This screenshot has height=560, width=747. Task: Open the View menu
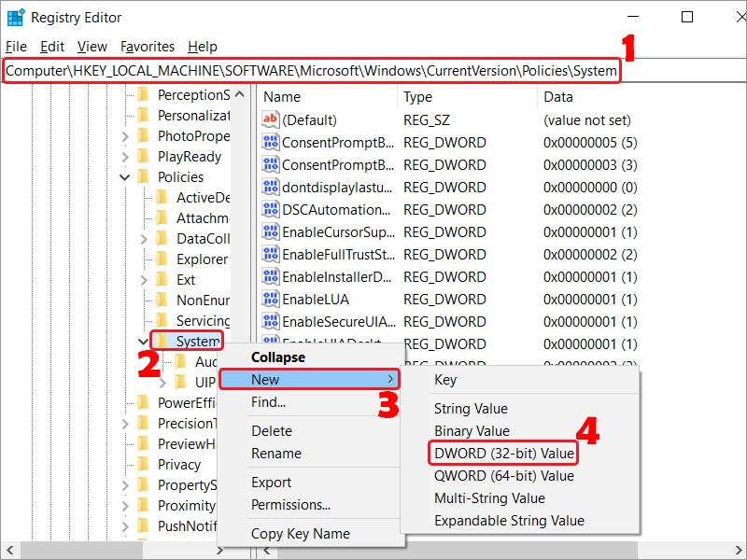92,46
